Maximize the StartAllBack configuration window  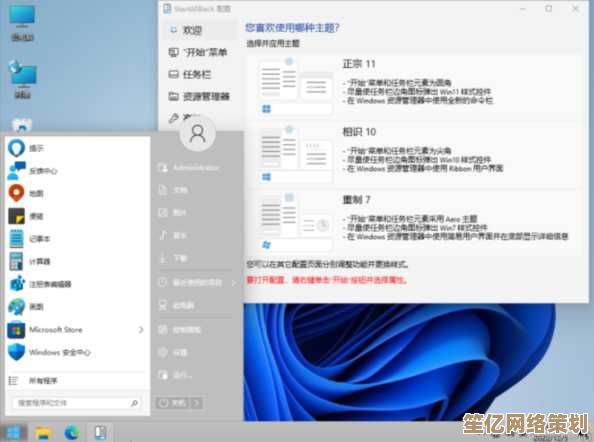pos(549,8)
